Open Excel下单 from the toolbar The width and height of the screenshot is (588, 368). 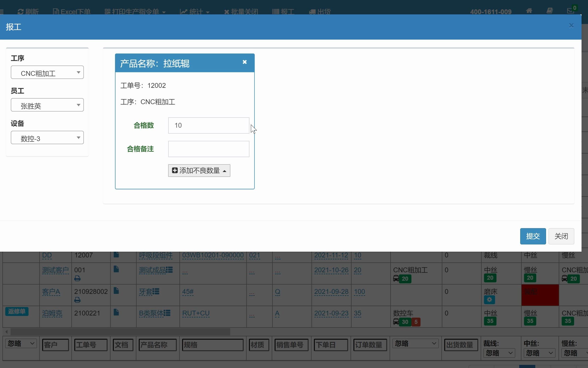point(71,12)
